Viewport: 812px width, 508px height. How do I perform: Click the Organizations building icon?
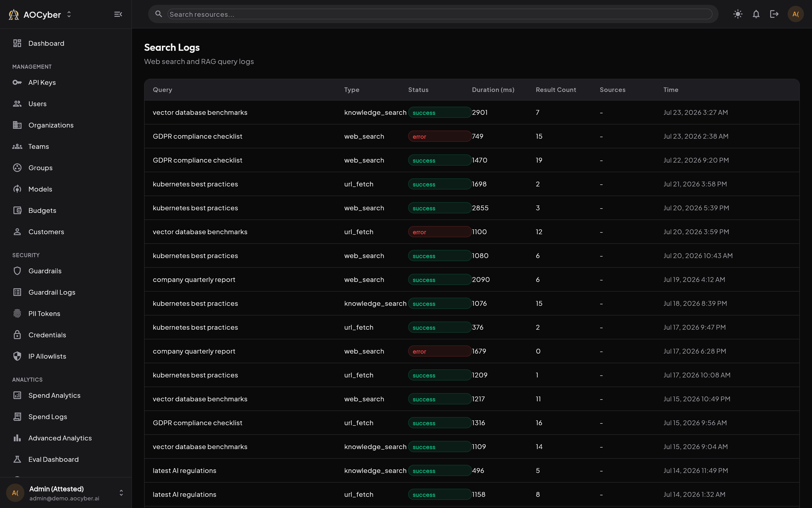17,125
